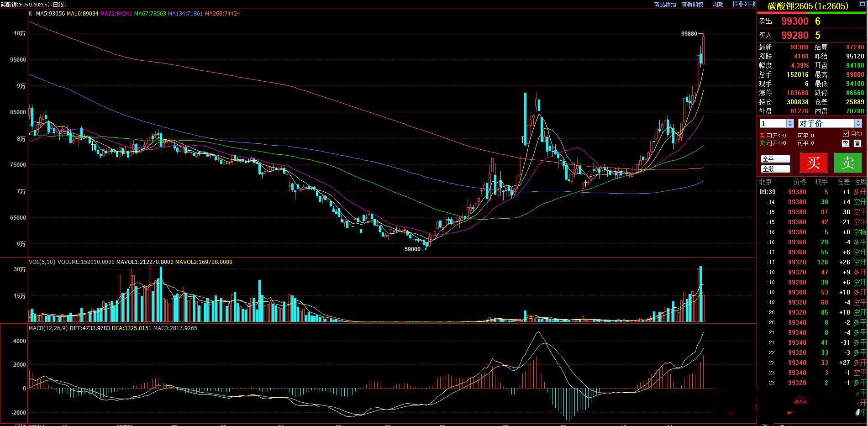The height and width of the screenshot is (426, 868).
Task: Open the 查看期权 options link
Action: click(692, 5)
